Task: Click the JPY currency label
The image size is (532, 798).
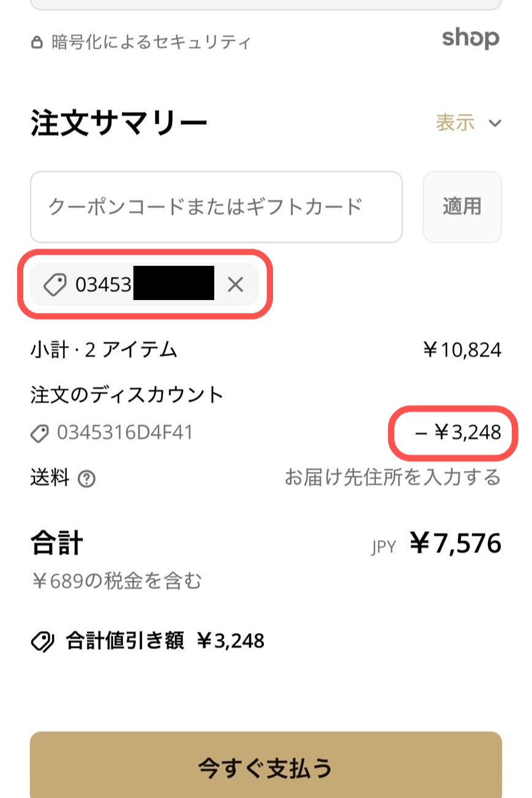Action: pos(384,546)
